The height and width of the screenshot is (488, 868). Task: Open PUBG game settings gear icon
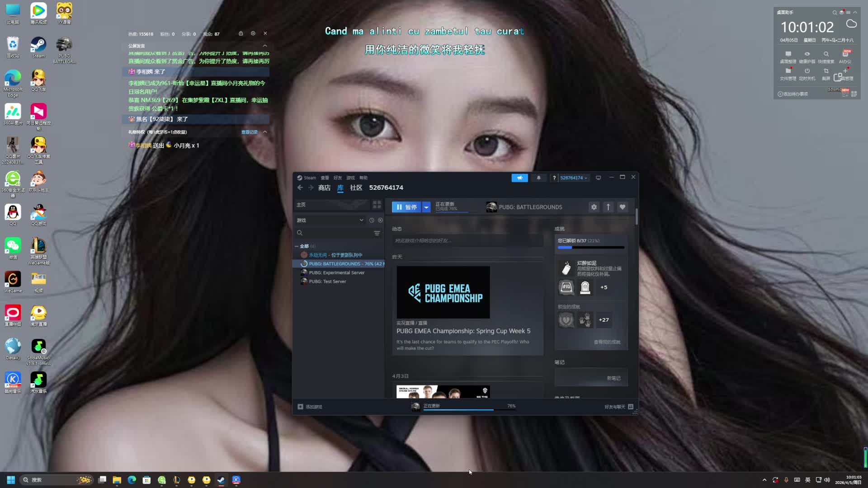point(594,207)
